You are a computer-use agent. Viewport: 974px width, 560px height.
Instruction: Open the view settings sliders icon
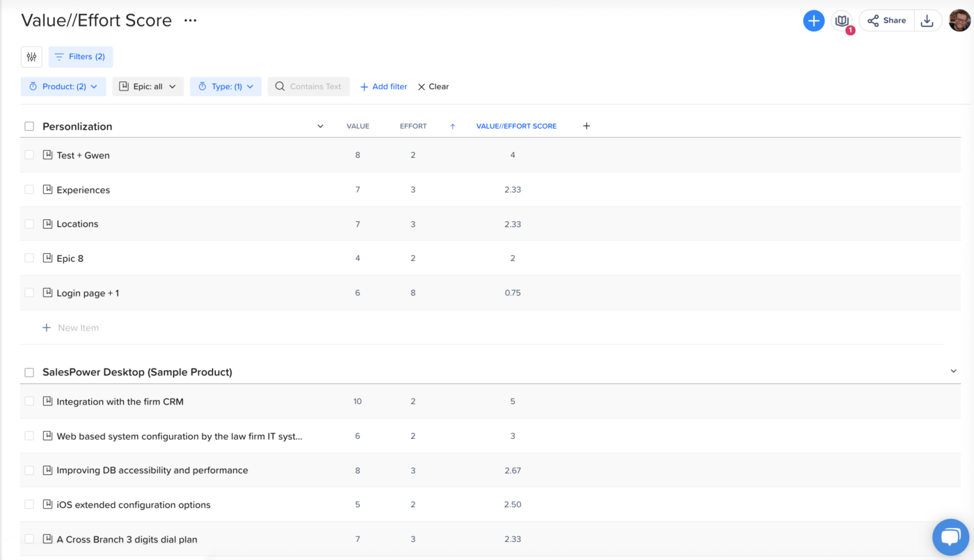[31, 57]
